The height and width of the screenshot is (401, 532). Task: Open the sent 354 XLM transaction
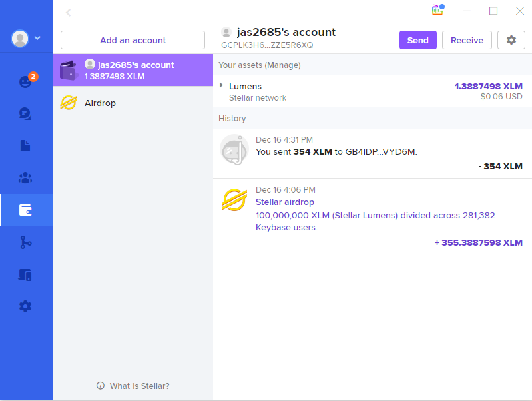[372, 153]
